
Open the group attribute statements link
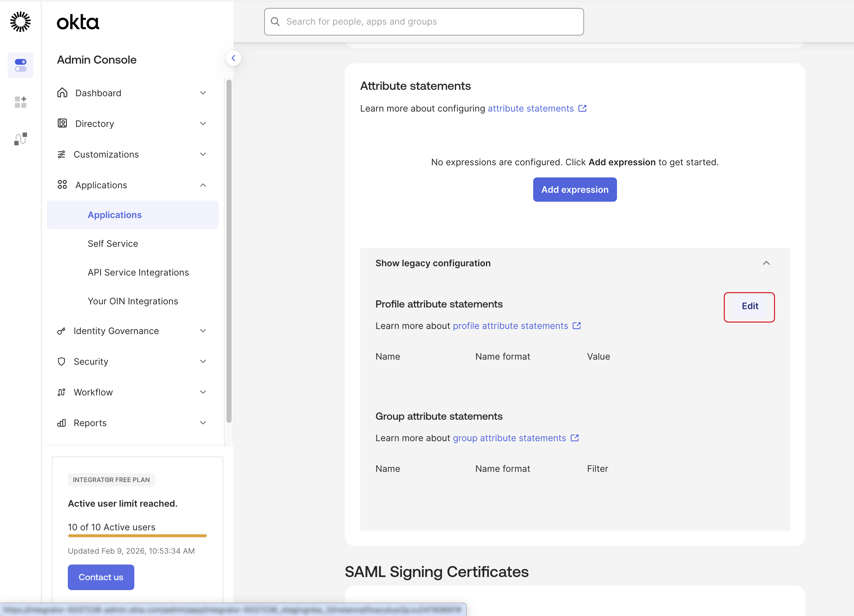point(509,438)
